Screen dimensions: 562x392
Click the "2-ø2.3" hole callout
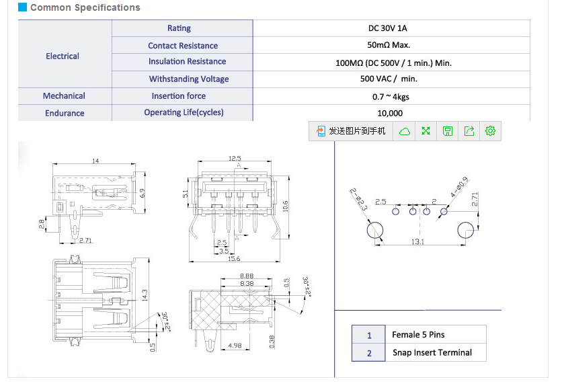point(358,200)
